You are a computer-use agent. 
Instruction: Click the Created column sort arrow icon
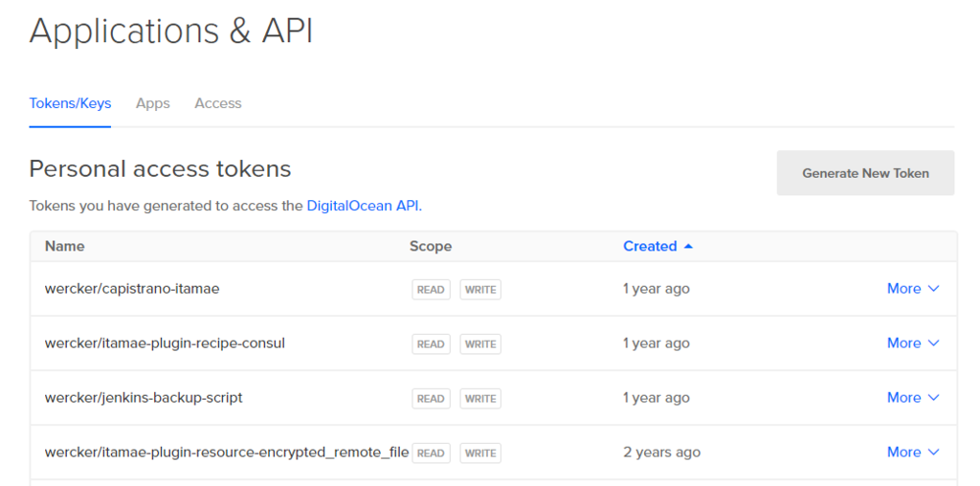tap(687, 246)
